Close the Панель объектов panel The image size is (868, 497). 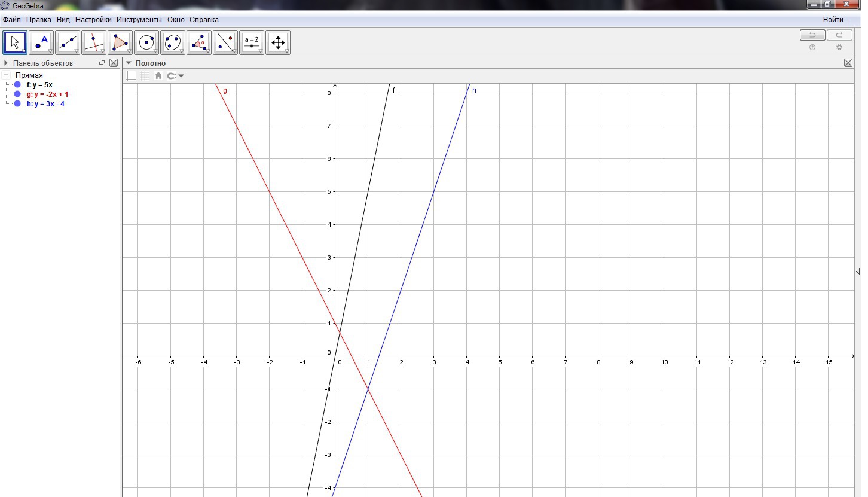tap(114, 63)
